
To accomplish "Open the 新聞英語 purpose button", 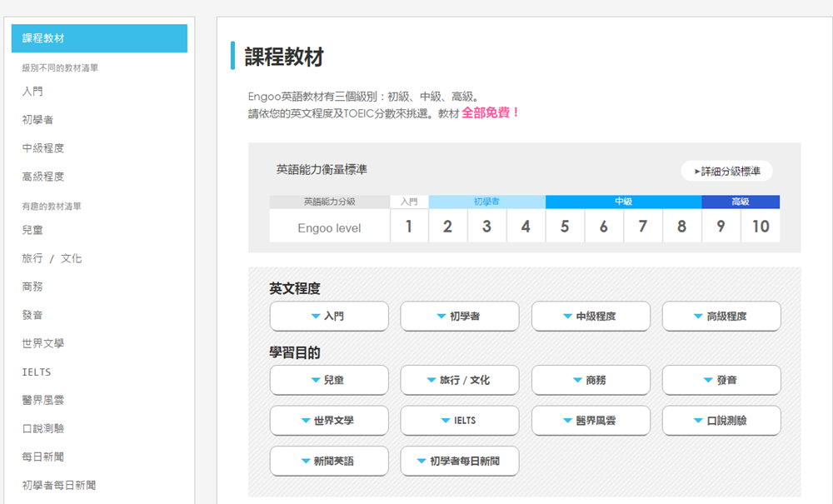I will point(329,461).
